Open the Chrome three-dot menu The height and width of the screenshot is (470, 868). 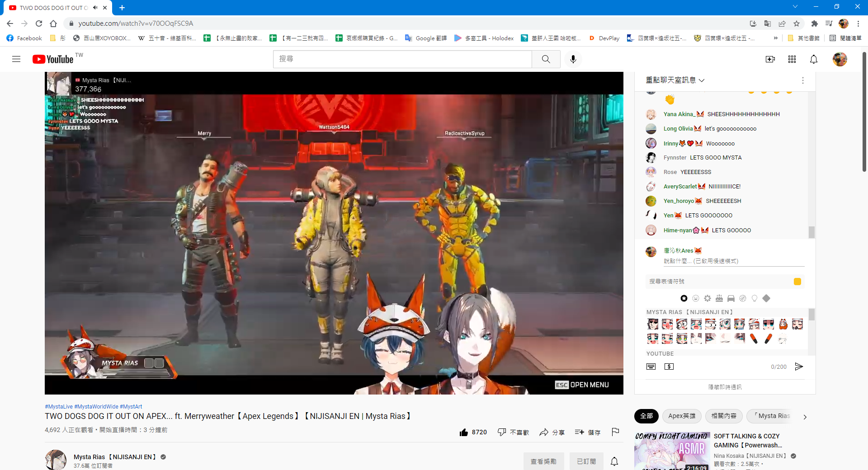858,23
